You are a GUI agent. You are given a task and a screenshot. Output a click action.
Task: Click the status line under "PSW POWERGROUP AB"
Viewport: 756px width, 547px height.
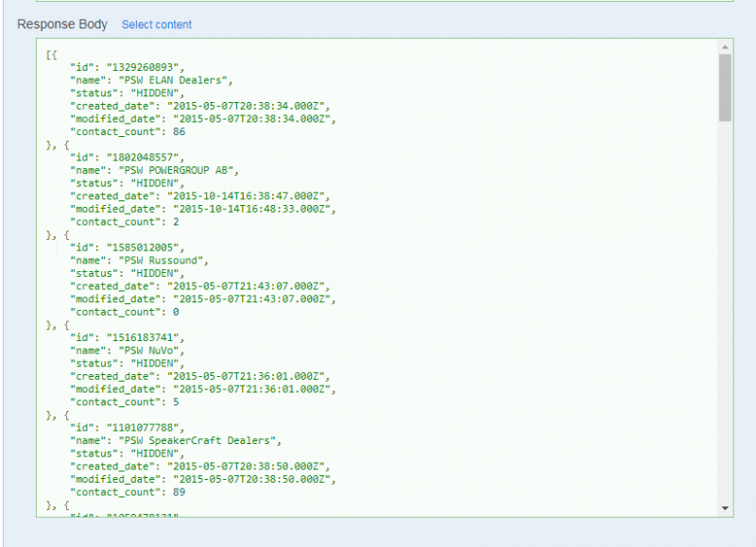click(128, 183)
